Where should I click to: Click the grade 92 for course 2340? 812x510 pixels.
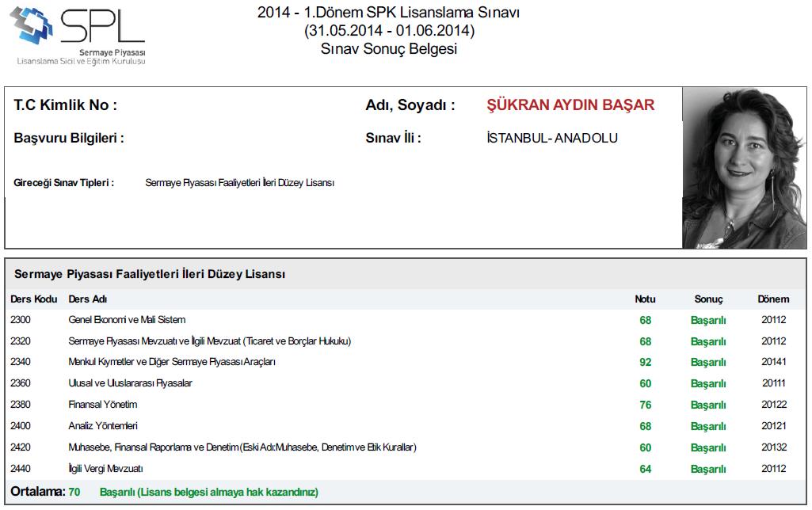pyautogui.click(x=646, y=363)
